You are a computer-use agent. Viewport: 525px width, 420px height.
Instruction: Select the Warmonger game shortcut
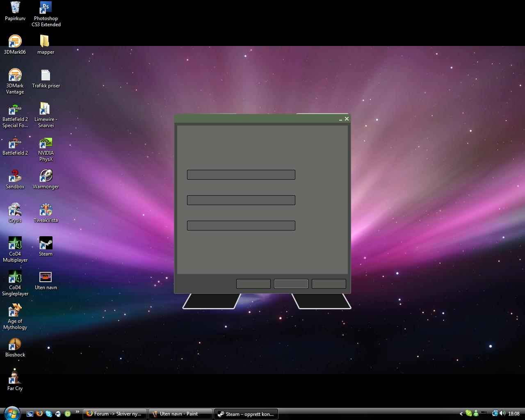[46, 179]
